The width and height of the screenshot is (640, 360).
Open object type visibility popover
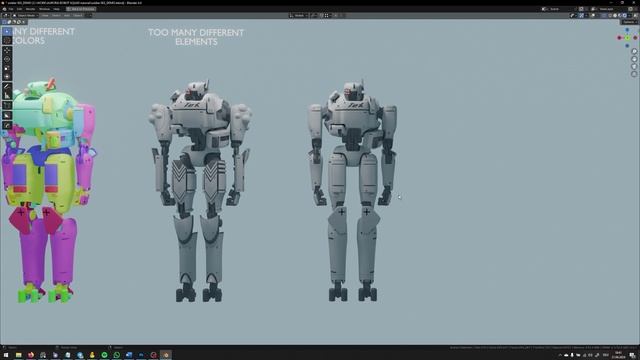click(x=573, y=16)
